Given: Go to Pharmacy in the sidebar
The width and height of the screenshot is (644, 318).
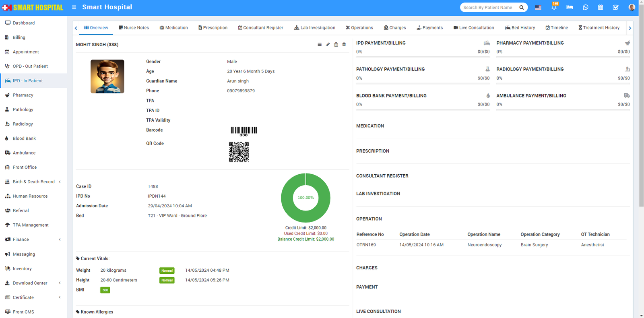Looking at the screenshot, I should [23, 95].
